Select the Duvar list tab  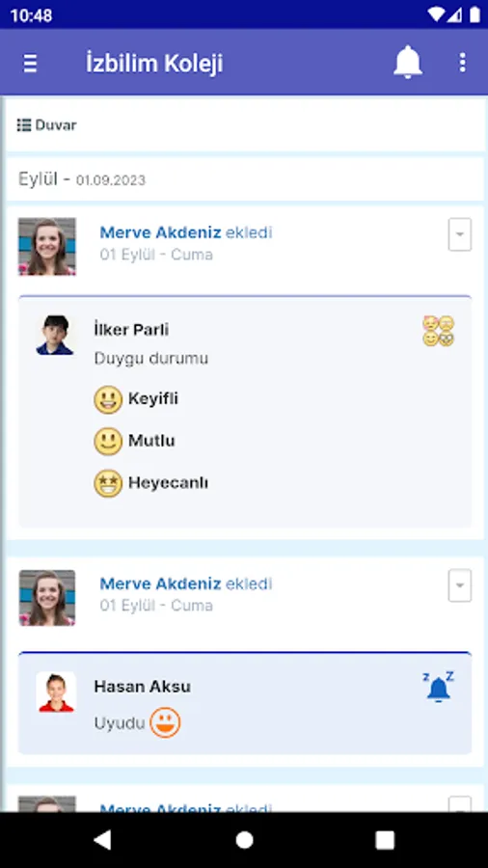(x=47, y=125)
